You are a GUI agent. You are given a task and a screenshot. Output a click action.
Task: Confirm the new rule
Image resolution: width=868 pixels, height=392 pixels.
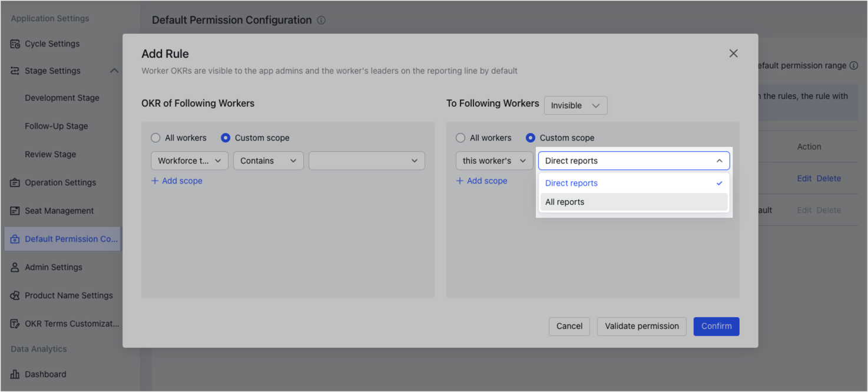(x=716, y=326)
